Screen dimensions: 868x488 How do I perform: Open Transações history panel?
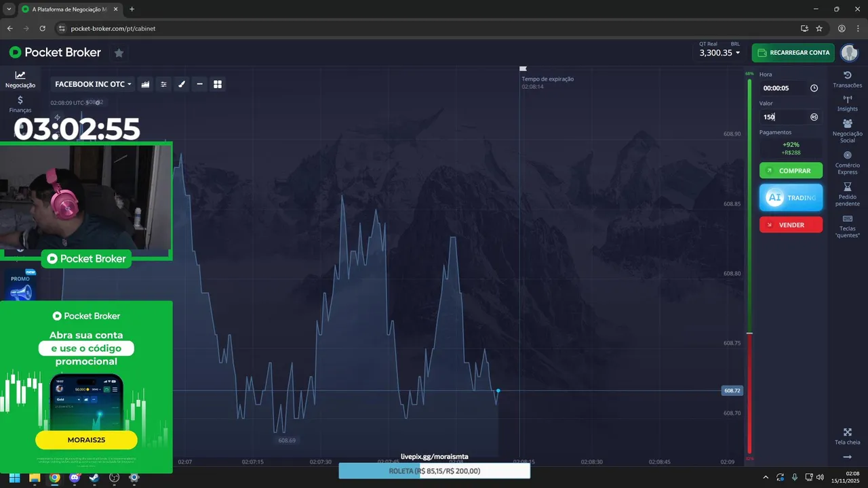[x=847, y=79]
